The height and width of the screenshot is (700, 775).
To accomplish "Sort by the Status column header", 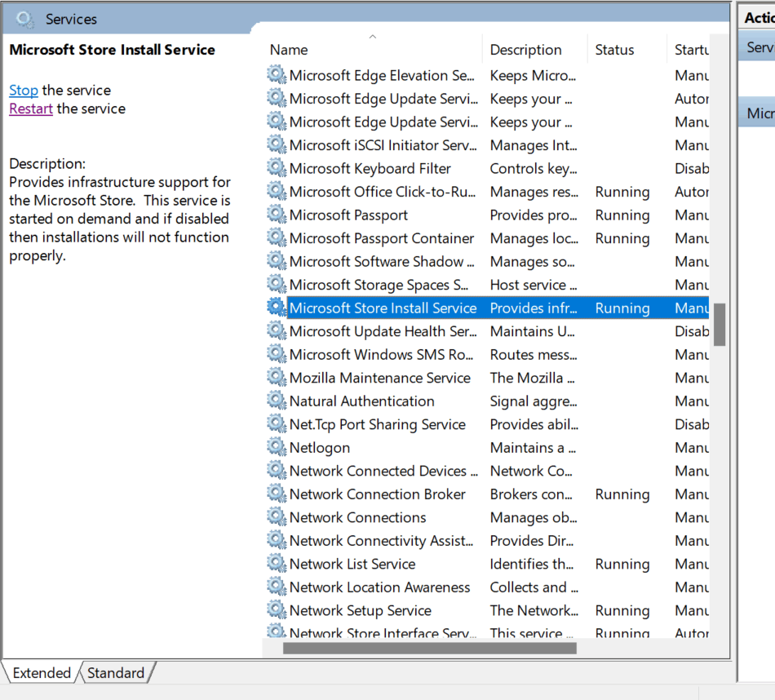I will click(x=627, y=50).
